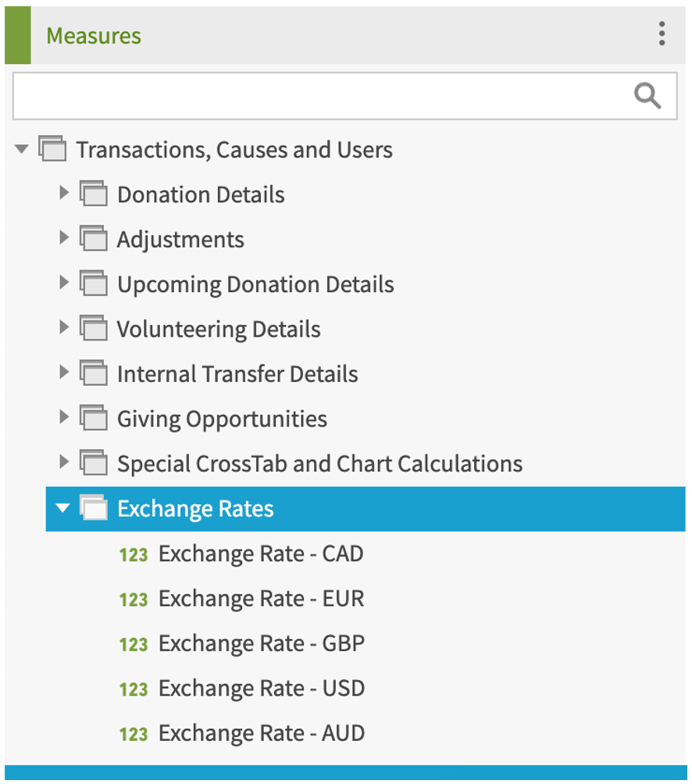
Task: Select the Exchange Rate - GBP measure
Action: click(x=260, y=643)
